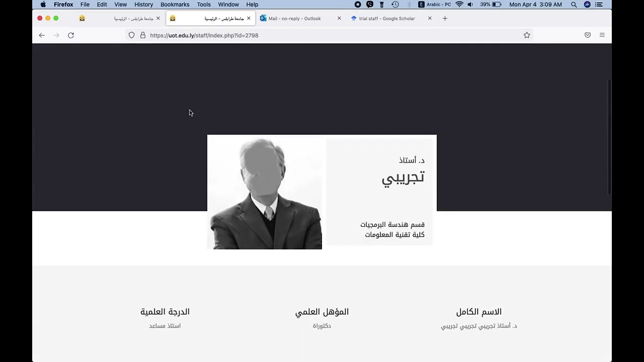Open the Edit menu
Viewport: 644px width, 362px height.
[x=102, y=5]
